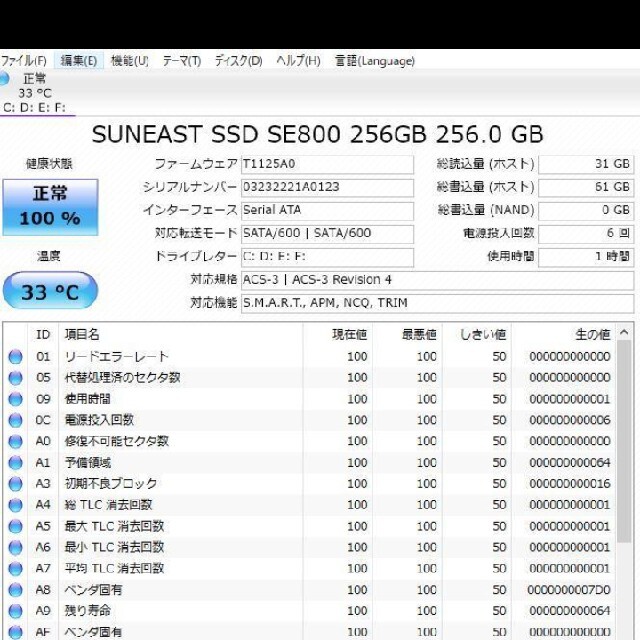Click the status icon for row A6 最小 TLC 消去回数

pyautogui.click(x=16, y=548)
